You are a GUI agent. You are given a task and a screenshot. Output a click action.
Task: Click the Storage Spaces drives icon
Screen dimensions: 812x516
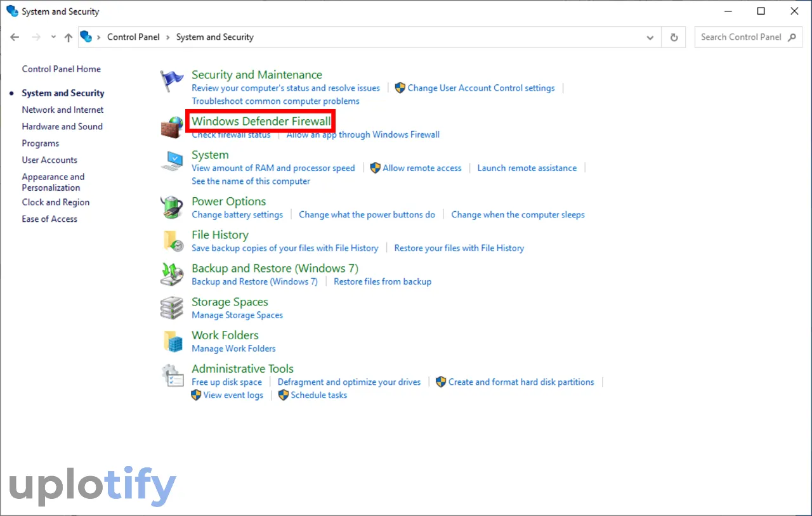pos(171,308)
